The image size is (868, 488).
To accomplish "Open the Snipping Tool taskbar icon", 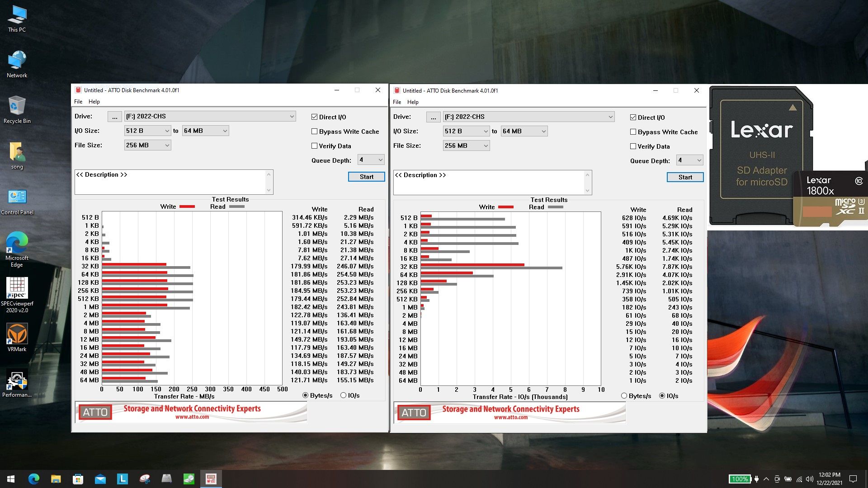I will point(145,479).
